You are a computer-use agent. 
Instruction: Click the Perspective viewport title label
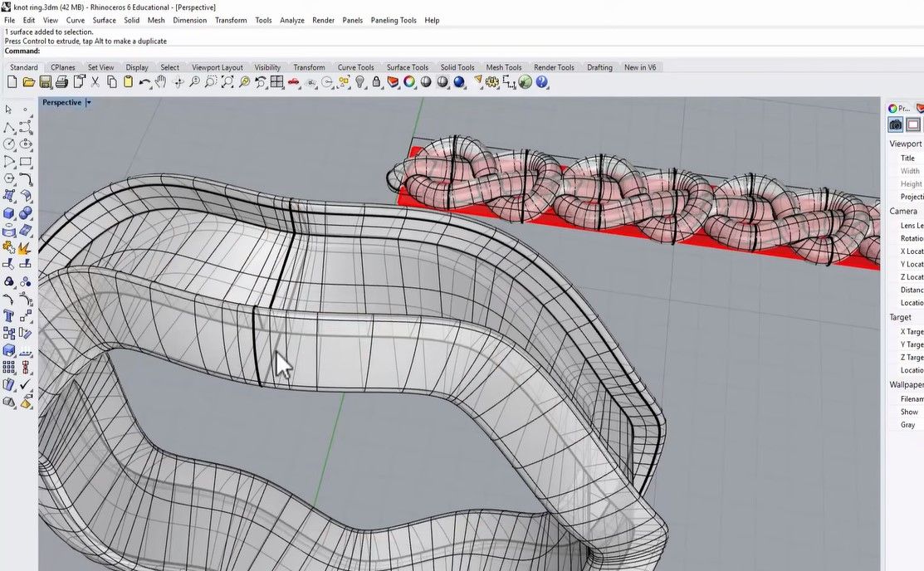[x=62, y=103]
